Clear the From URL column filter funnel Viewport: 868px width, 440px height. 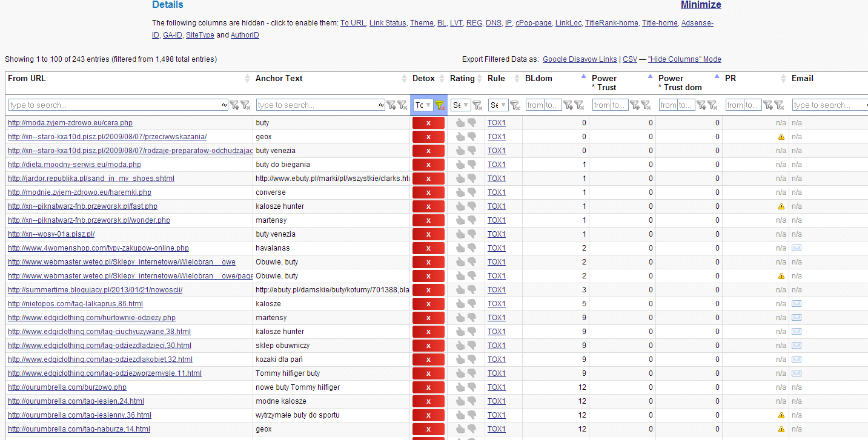245,105
